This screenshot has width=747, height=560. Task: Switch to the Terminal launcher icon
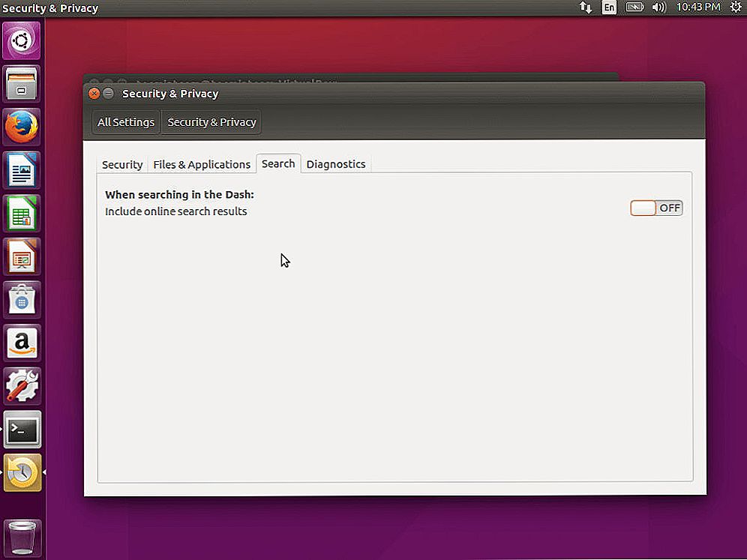click(22, 429)
